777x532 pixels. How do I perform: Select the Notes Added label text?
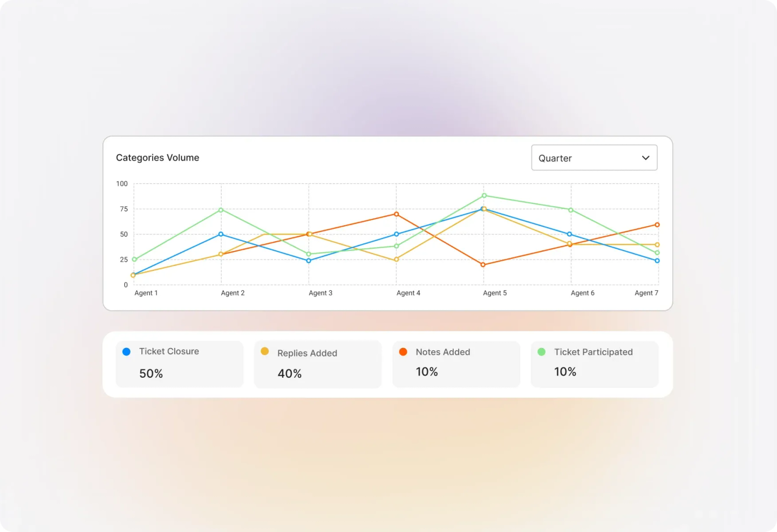(x=443, y=352)
